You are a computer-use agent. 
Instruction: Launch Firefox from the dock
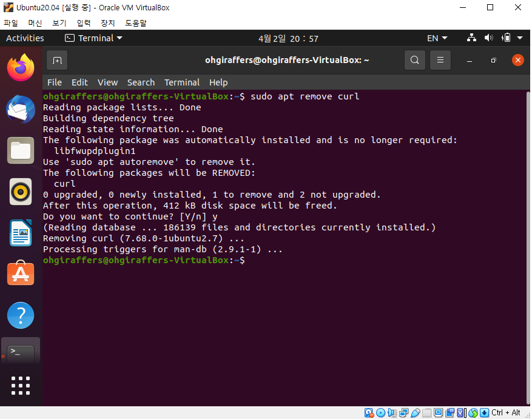coord(21,67)
